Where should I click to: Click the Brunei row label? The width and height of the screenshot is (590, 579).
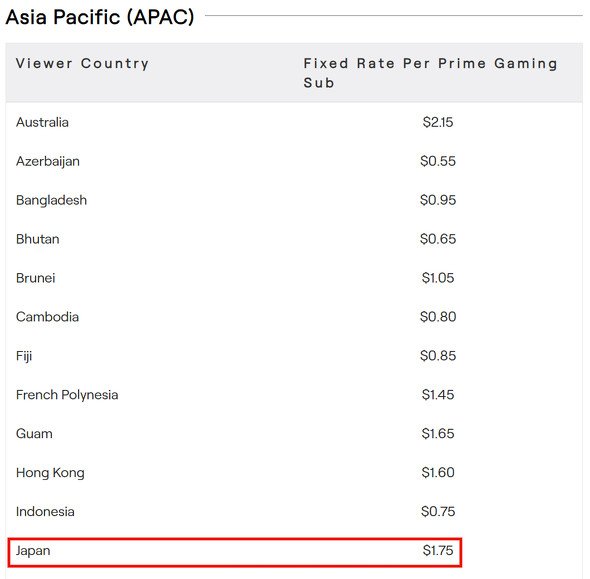(35, 278)
